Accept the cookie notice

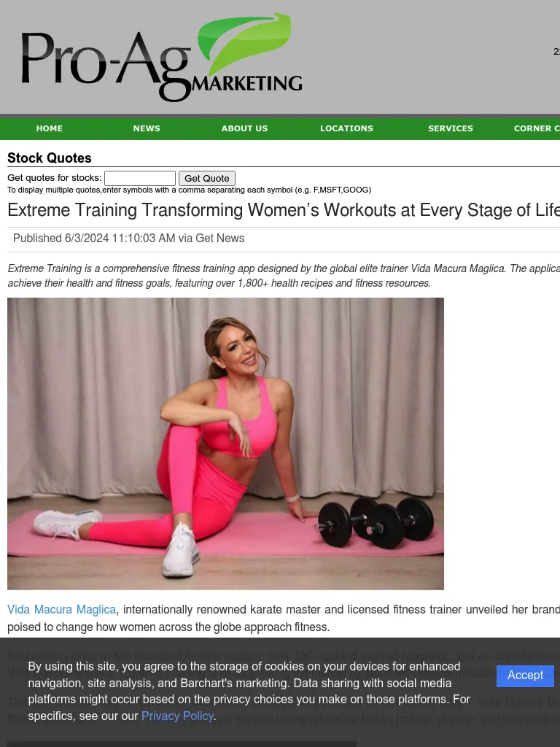pyautogui.click(x=525, y=676)
